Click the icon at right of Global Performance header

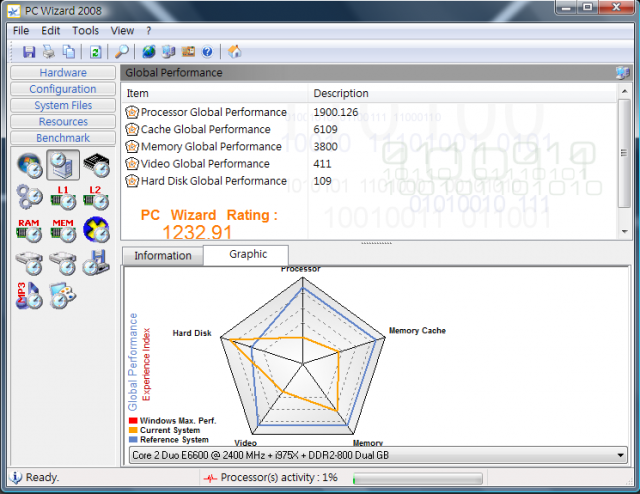click(x=623, y=73)
